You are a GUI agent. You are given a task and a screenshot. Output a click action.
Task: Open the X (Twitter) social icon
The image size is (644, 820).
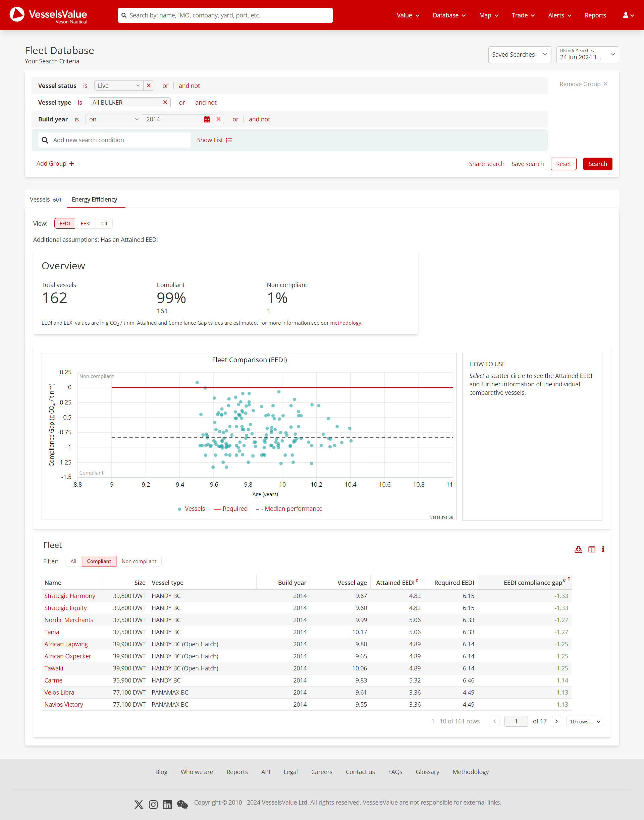pyautogui.click(x=139, y=805)
